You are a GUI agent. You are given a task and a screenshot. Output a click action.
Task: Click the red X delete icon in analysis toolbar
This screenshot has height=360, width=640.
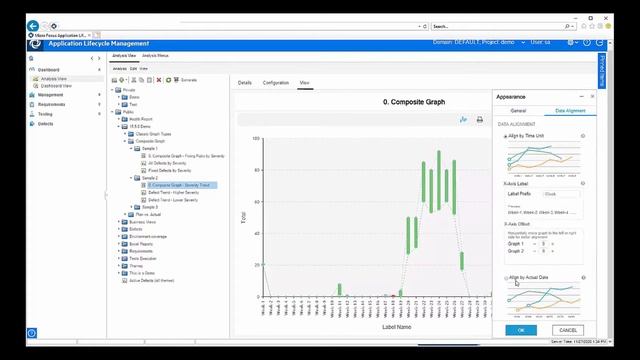click(159, 80)
